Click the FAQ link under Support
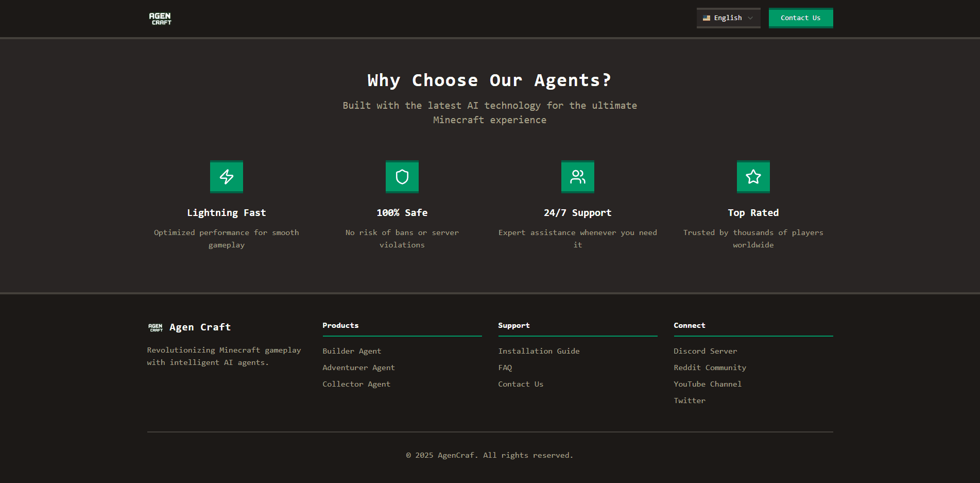The height and width of the screenshot is (483, 980). (505, 368)
